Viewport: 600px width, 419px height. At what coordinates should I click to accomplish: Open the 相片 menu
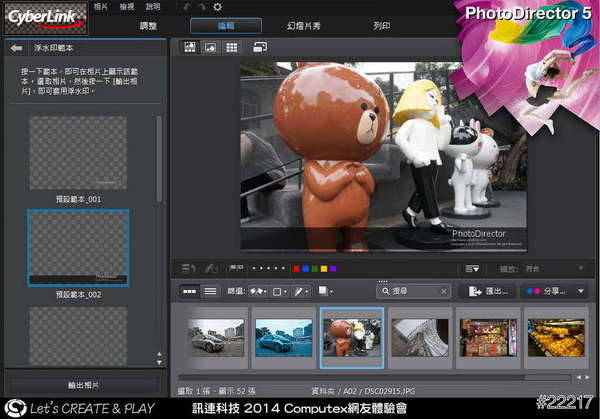[101, 6]
